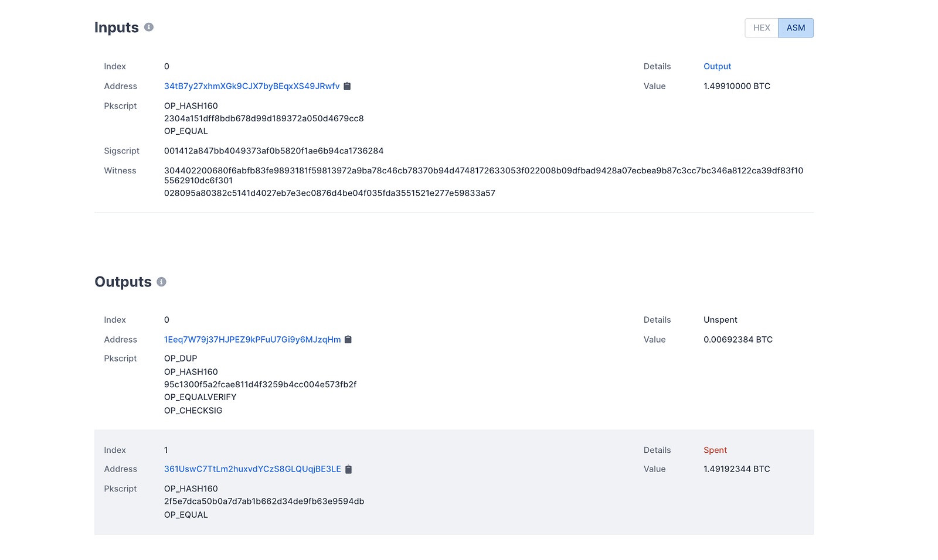
Task: Click the Inputs section heading
Action: [117, 28]
